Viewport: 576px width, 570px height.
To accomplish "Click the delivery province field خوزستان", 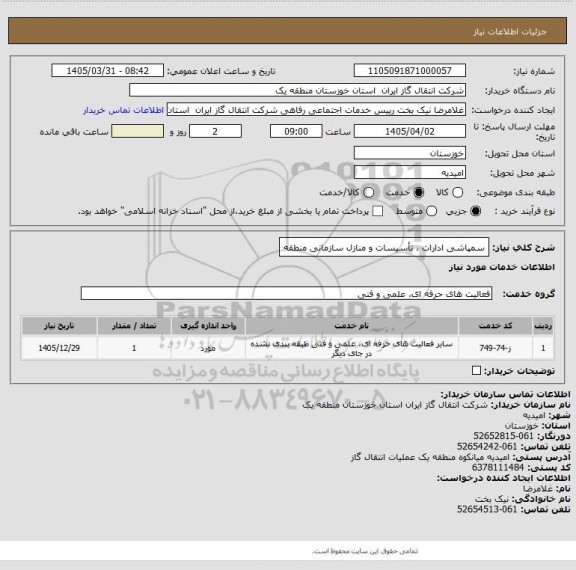I will click(410, 153).
